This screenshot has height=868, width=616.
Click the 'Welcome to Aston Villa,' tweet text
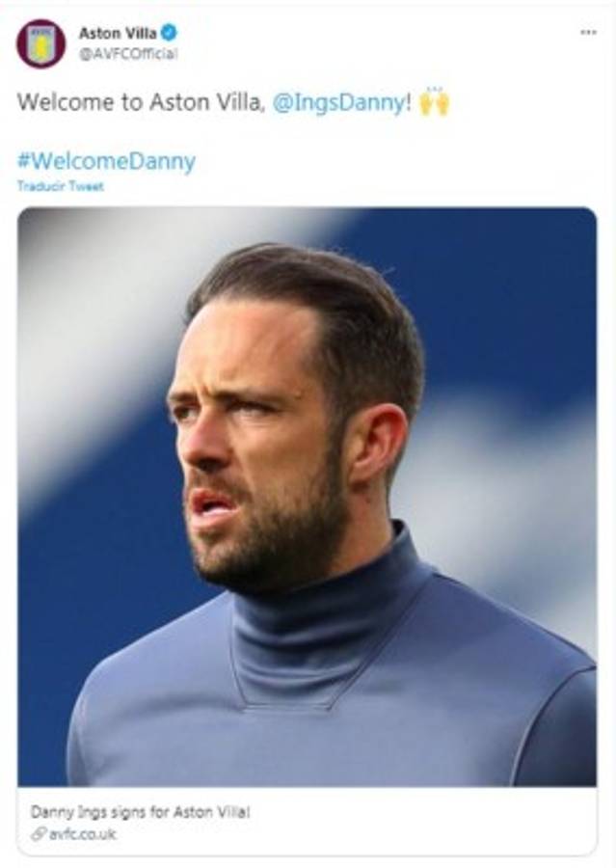pos(141,102)
